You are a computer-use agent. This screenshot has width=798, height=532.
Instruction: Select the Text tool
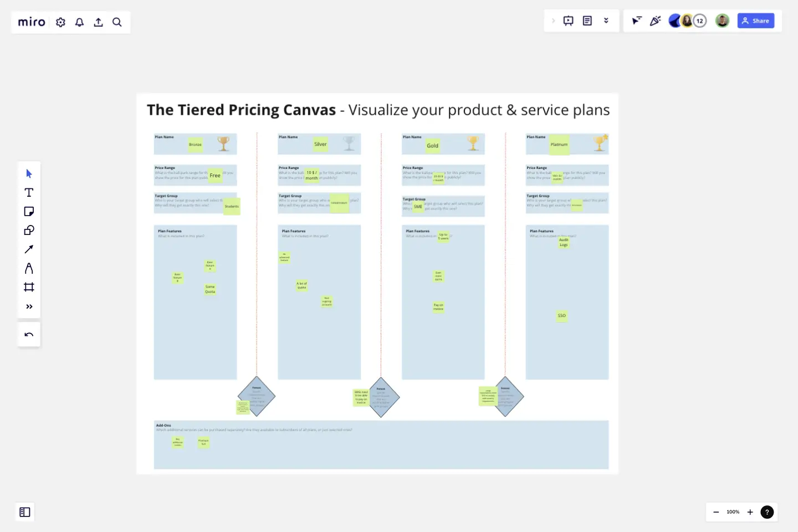[29, 193]
